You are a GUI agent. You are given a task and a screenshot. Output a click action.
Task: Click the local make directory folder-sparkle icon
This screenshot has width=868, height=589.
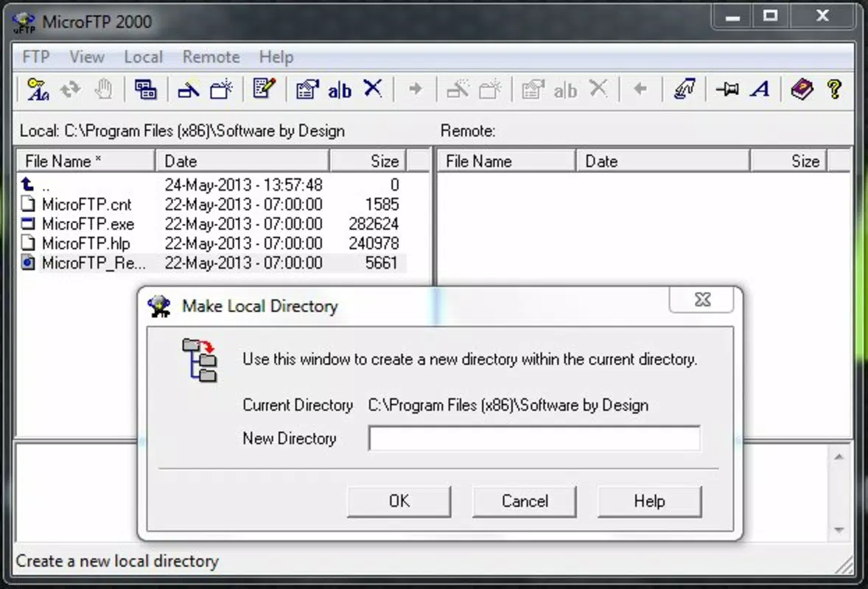(222, 89)
